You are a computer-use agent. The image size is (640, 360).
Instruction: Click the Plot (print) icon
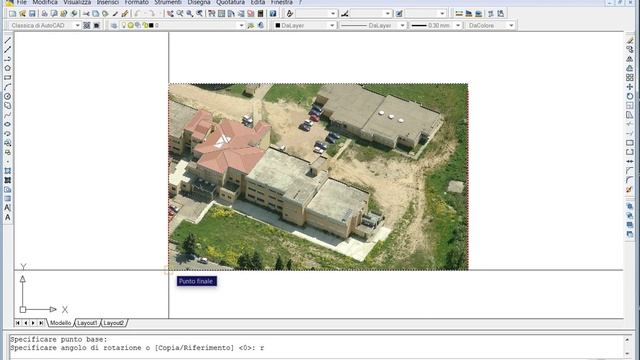point(44,13)
